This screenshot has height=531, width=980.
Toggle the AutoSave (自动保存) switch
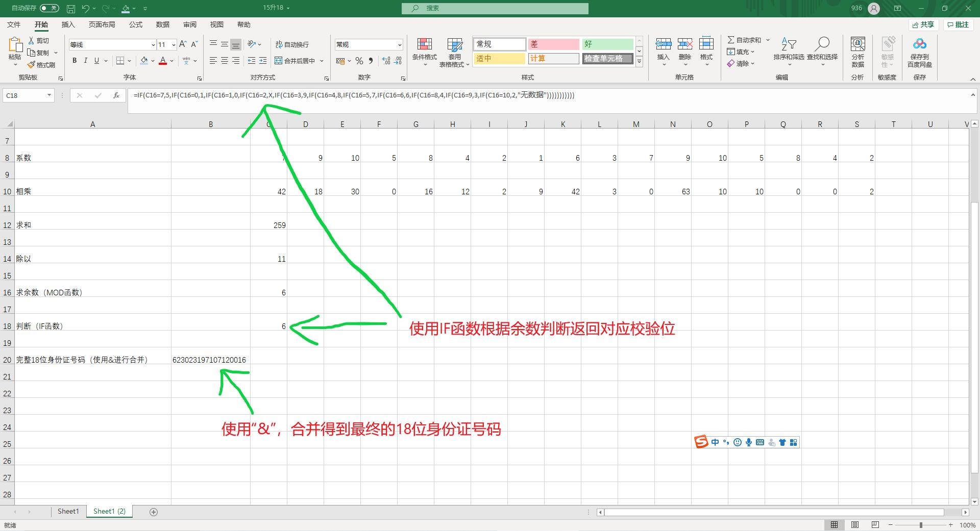(x=49, y=8)
